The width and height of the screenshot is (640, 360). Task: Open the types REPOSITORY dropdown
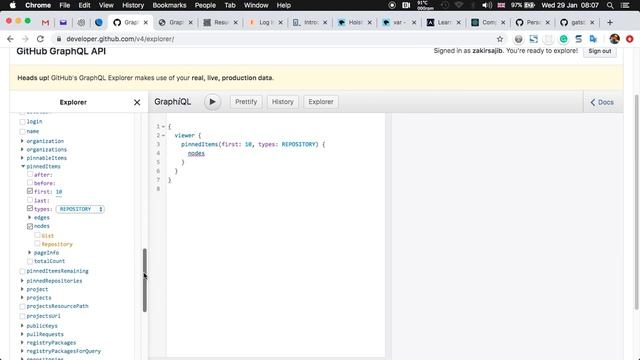tap(80, 209)
